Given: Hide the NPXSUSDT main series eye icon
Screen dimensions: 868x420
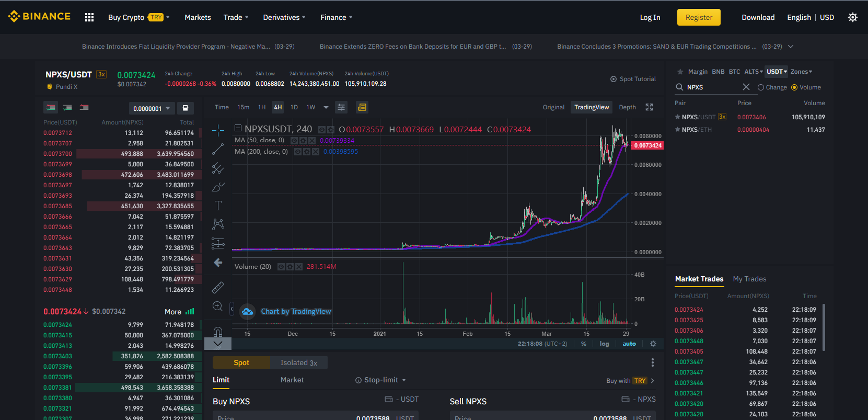Looking at the screenshot, I should [x=322, y=130].
